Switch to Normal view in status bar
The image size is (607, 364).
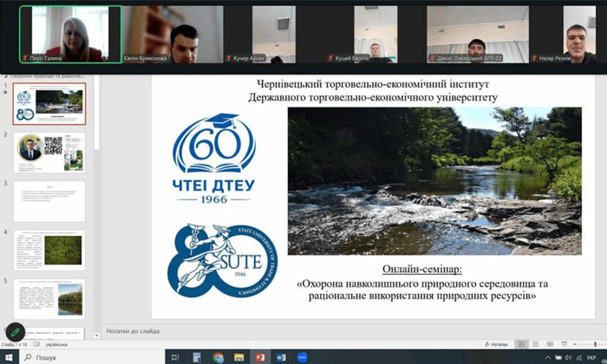[x=521, y=344]
